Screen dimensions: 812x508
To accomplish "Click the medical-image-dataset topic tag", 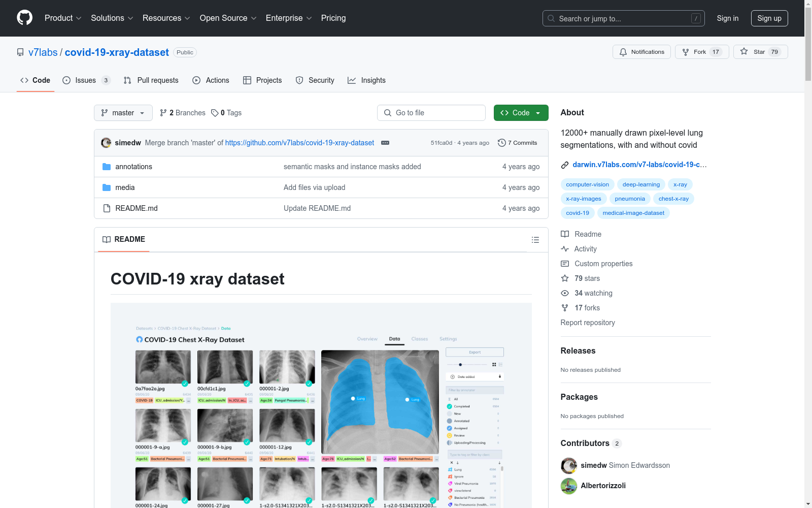I will [633, 213].
